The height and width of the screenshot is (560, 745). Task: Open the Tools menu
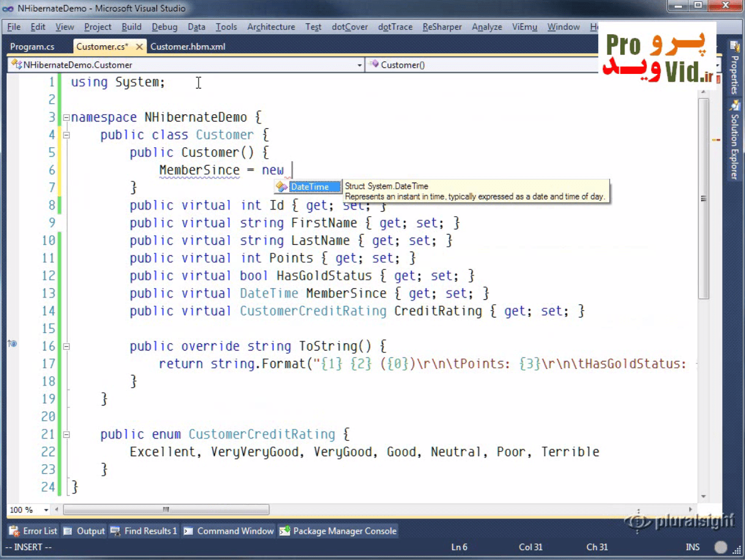coord(226,27)
